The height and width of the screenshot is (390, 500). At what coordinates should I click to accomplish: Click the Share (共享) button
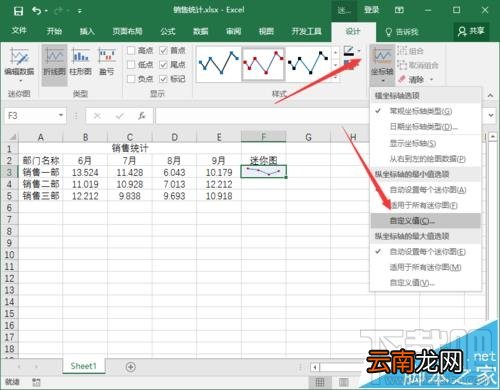(471, 31)
